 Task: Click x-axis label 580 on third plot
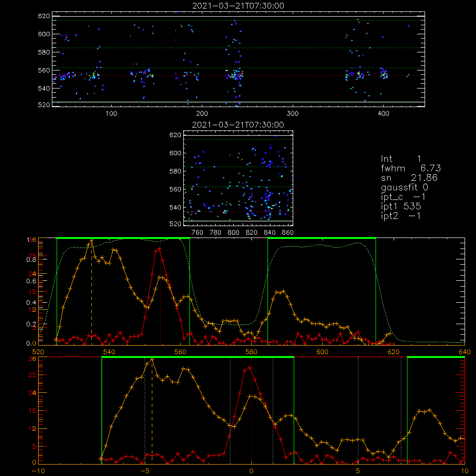pyautogui.click(x=251, y=352)
